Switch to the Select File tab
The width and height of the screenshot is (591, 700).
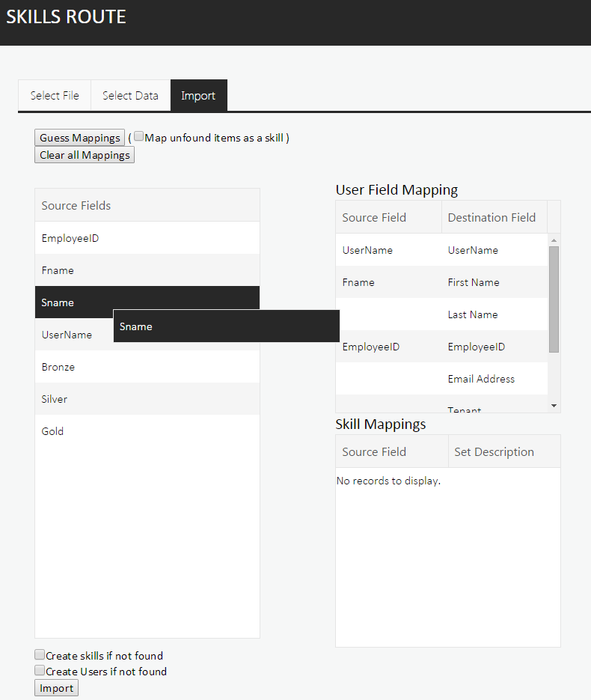[x=55, y=96]
